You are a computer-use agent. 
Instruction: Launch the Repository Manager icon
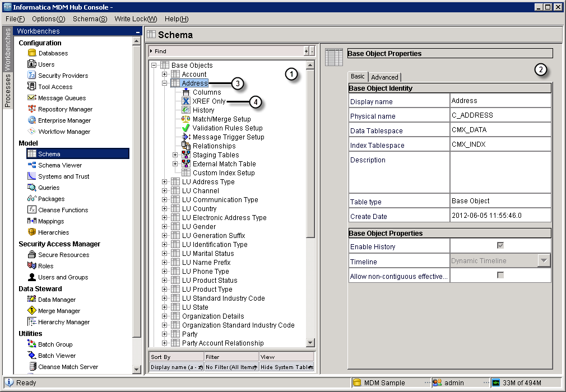[32, 109]
